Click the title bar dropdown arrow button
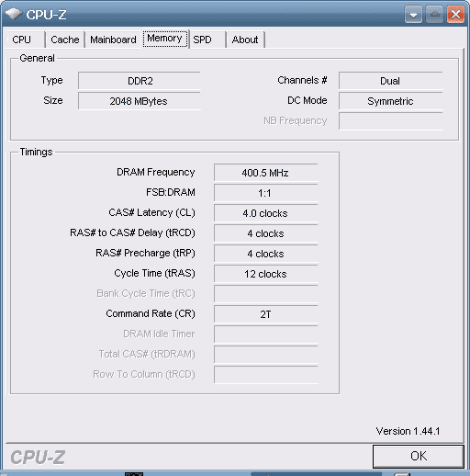The height and width of the screenshot is (476, 470). click(x=413, y=15)
